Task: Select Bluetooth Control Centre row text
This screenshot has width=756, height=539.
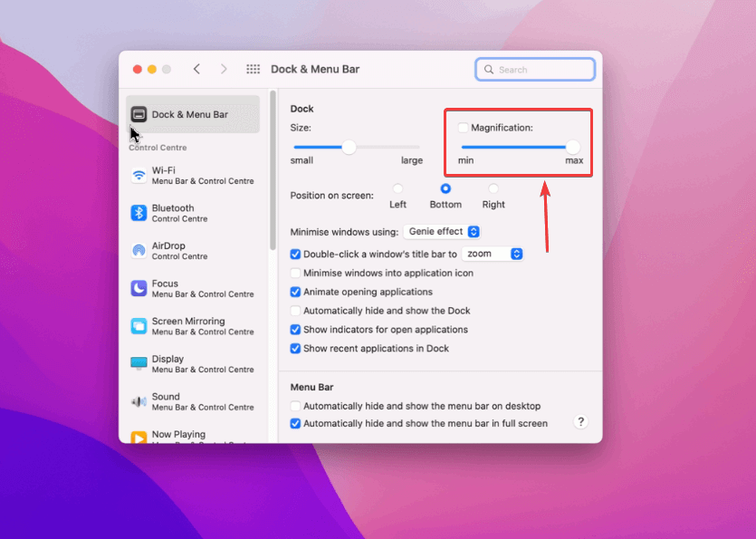Action: pyautogui.click(x=180, y=213)
